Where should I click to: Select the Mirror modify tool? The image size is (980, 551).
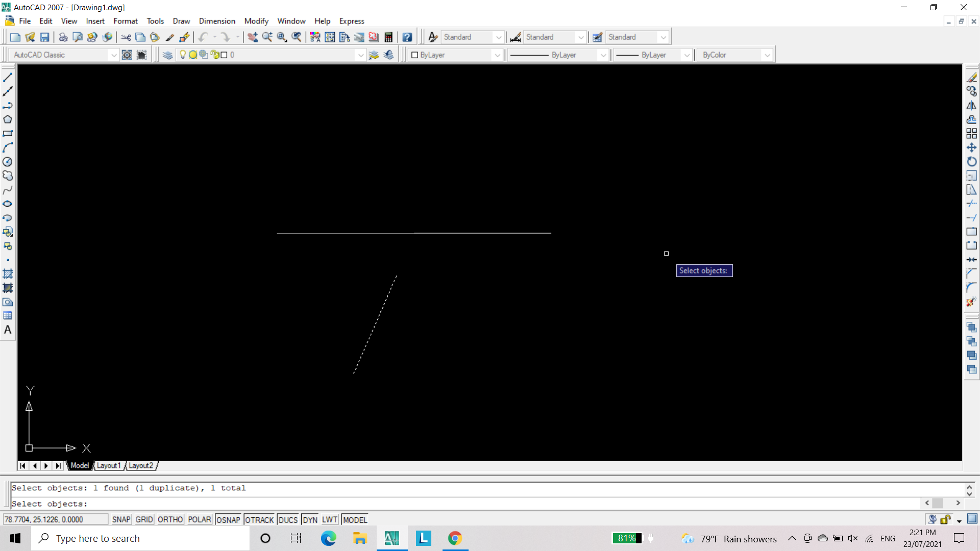[972, 106]
